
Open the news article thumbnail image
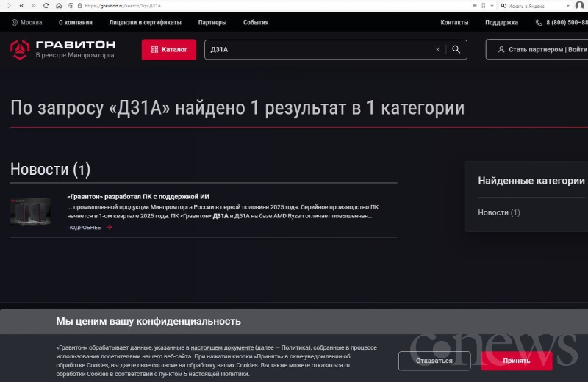(x=30, y=212)
